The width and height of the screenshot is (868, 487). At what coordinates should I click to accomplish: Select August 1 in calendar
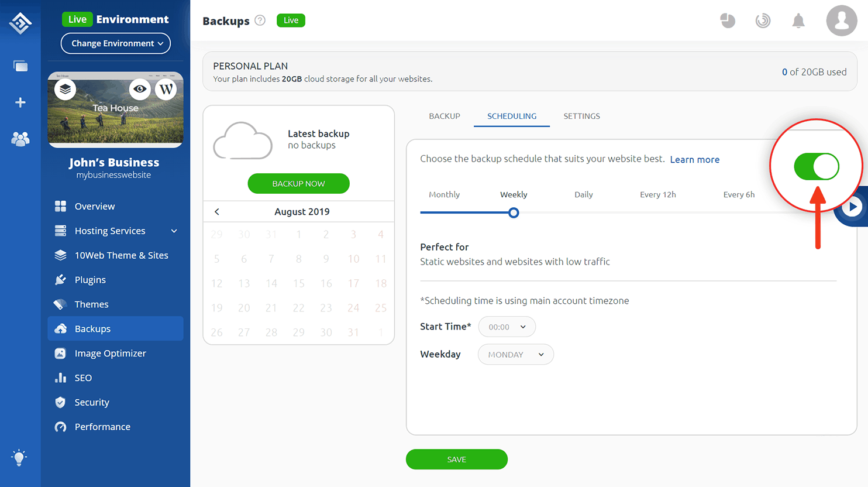[299, 235]
